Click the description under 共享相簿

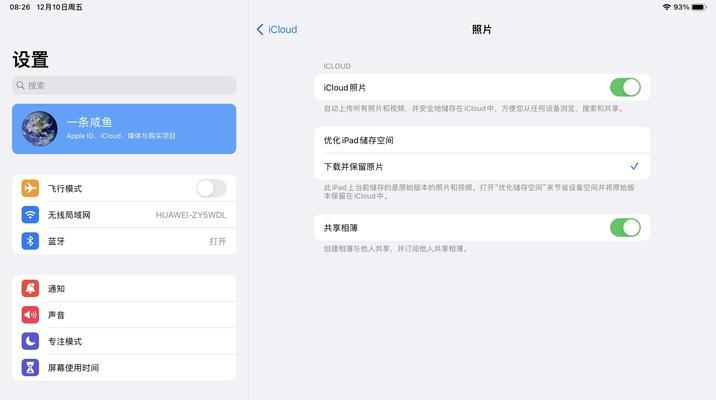(x=396, y=249)
